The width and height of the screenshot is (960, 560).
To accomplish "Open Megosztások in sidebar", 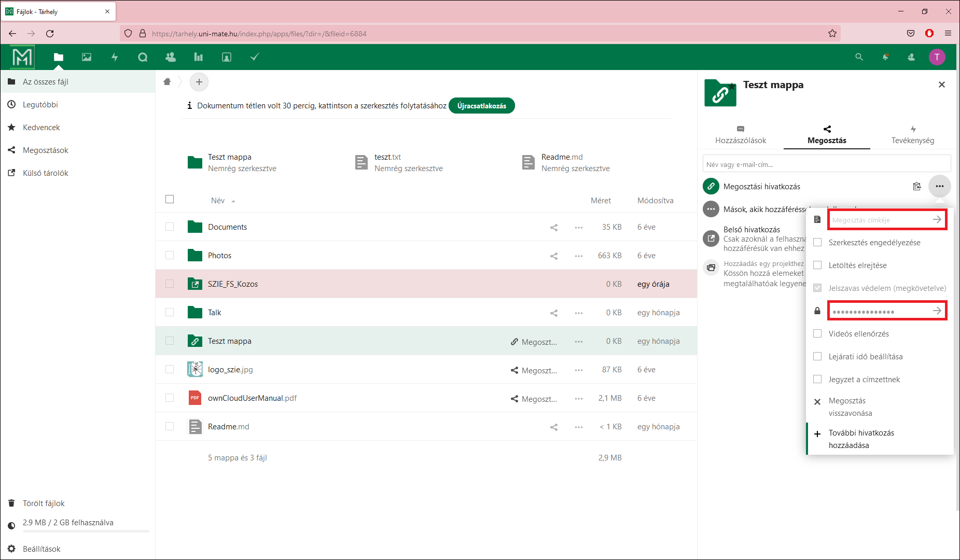I will tap(78, 150).
